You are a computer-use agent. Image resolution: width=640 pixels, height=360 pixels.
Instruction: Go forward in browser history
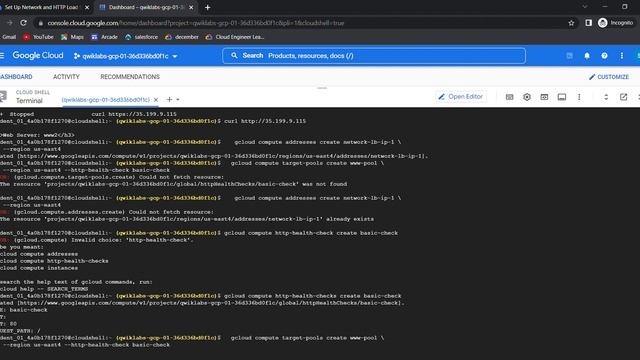pos(9,23)
